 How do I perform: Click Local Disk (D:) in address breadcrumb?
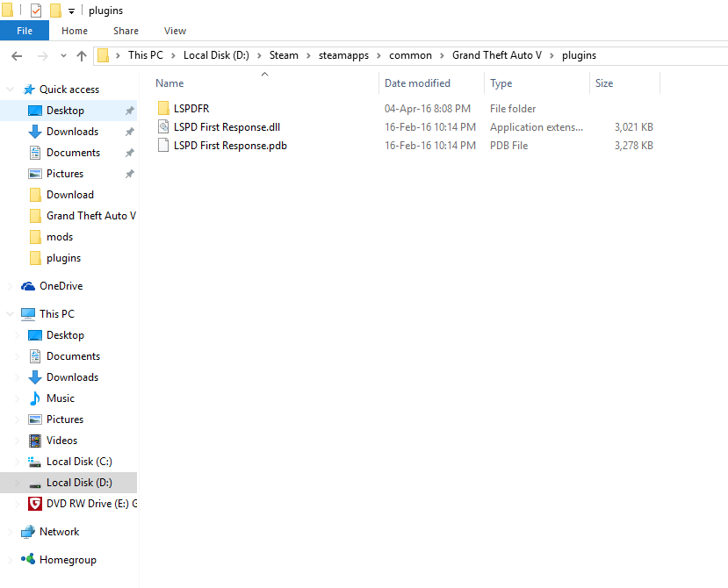216,55
